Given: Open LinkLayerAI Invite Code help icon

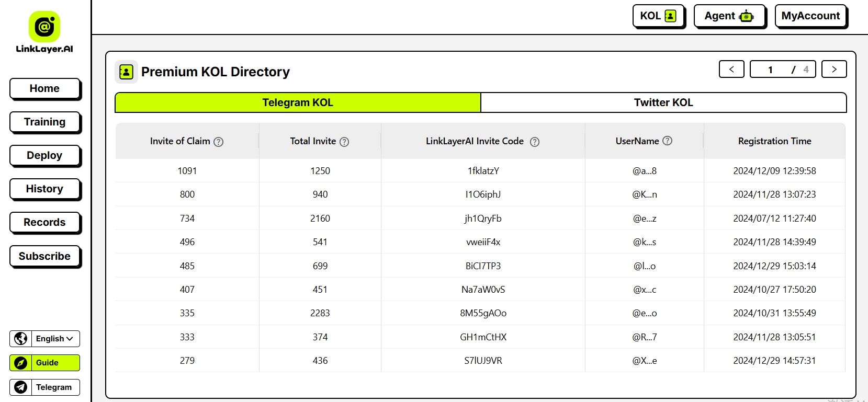Looking at the screenshot, I should 535,142.
